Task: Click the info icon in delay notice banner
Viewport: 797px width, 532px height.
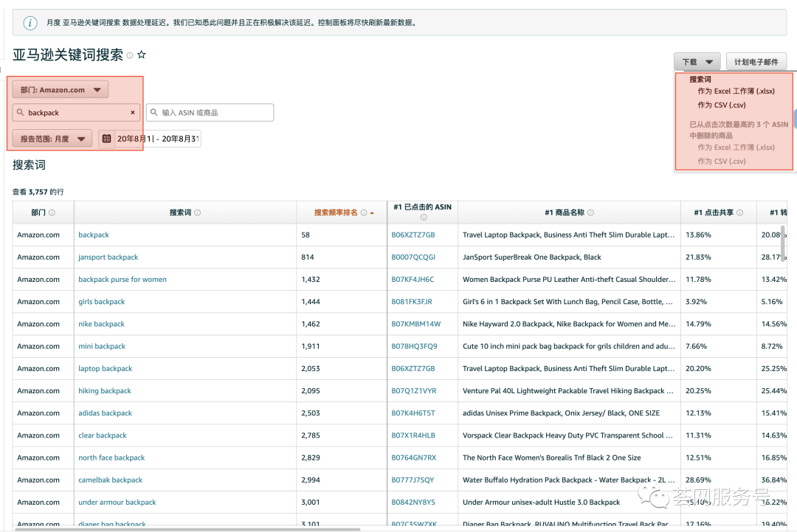Action: click(30, 23)
